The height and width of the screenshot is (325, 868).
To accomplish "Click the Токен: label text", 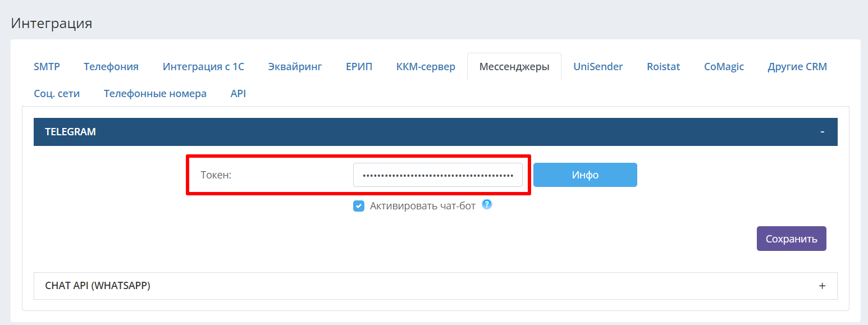I will (216, 175).
